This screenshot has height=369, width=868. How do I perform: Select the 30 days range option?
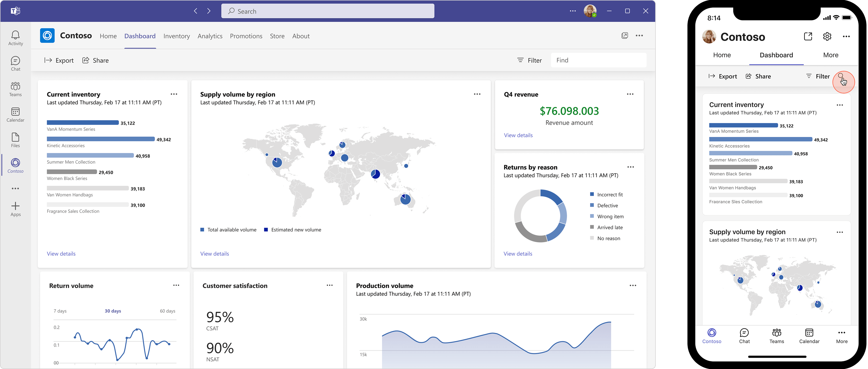113,311
